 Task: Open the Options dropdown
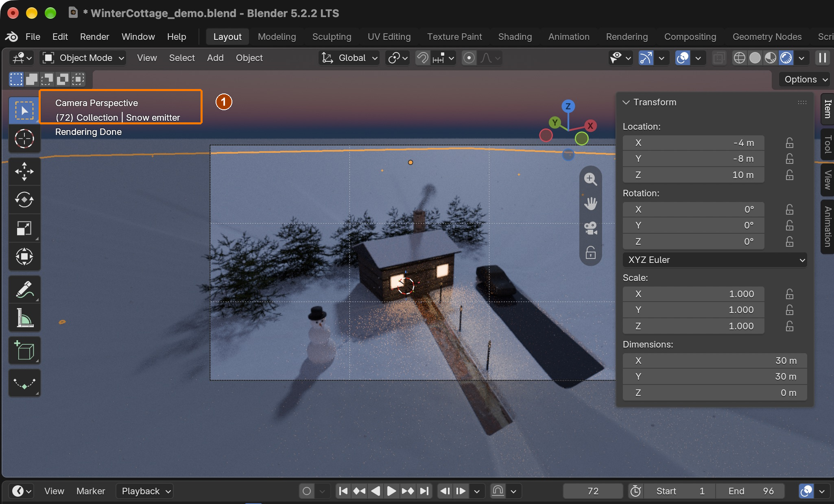click(804, 79)
